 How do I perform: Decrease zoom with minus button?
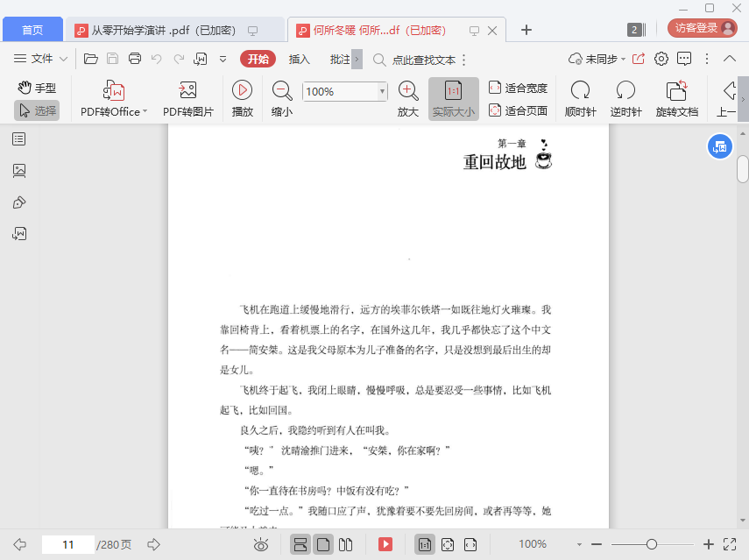pyautogui.click(x=597, y=544)
